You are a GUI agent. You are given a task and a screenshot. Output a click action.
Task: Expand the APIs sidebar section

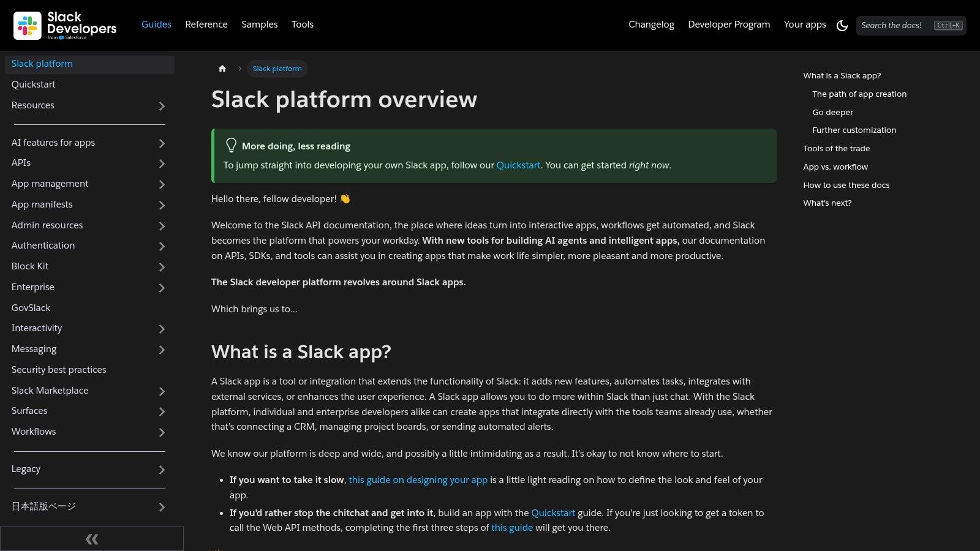pos(162,163)
